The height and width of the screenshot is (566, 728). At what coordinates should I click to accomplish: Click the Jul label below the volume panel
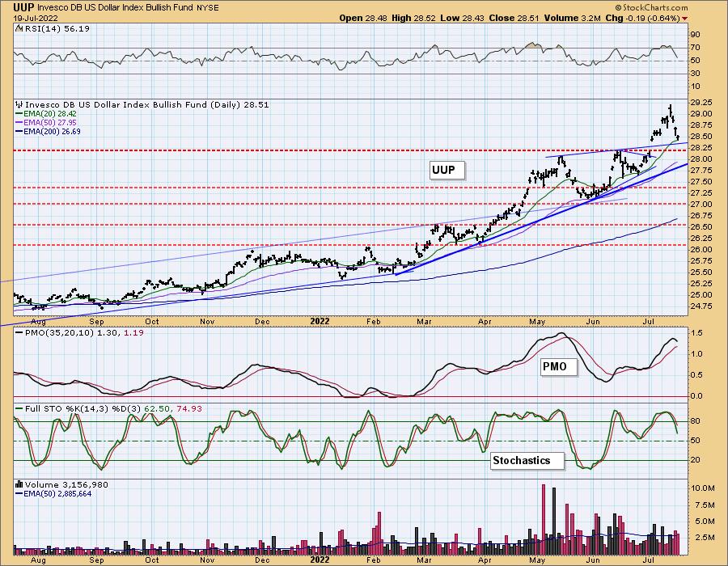[x=649, y=560]
